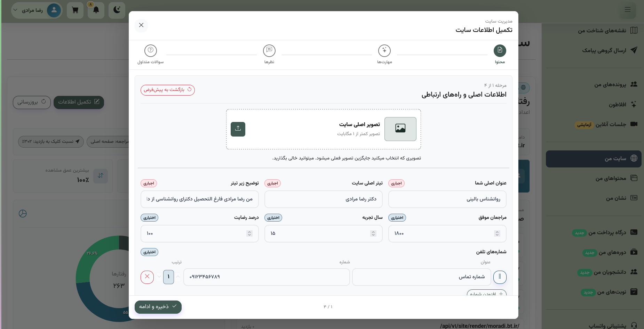Click the phone drag handle icon
Screen dimensions: 644x329
click(500, 277)
